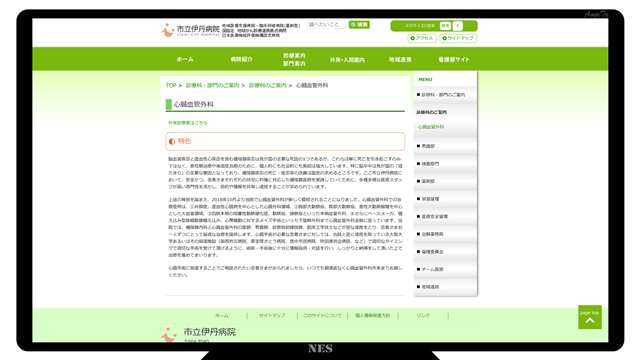Open the 病院紹介 navigation item

242,59
